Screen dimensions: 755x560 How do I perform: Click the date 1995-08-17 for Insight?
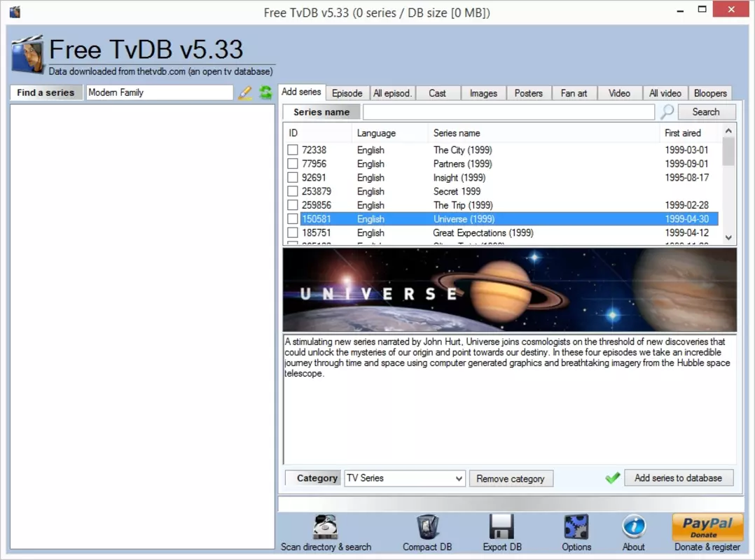(x=686, y=178)
